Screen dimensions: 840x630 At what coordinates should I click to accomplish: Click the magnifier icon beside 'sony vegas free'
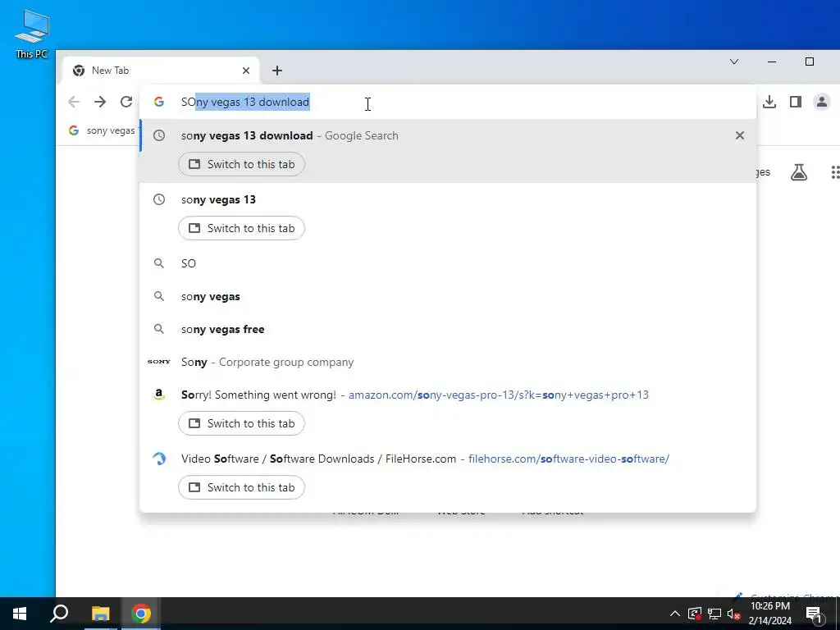[159, 329]
